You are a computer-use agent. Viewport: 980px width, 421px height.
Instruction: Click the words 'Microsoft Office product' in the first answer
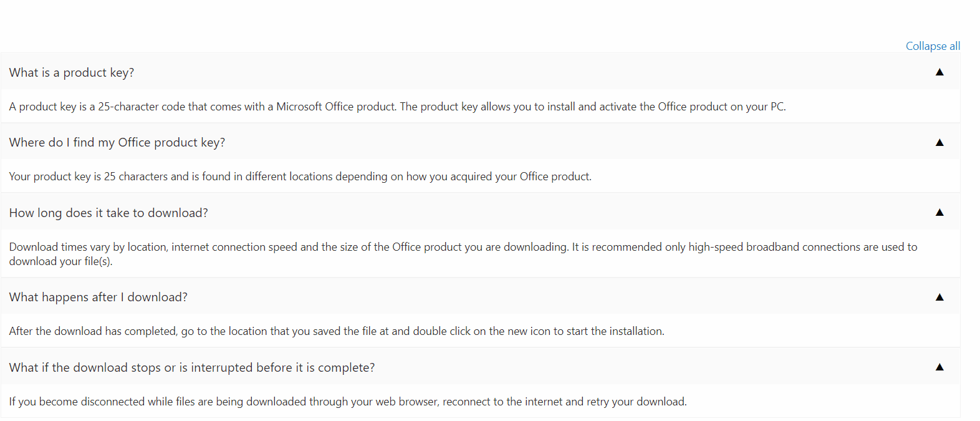335,107
